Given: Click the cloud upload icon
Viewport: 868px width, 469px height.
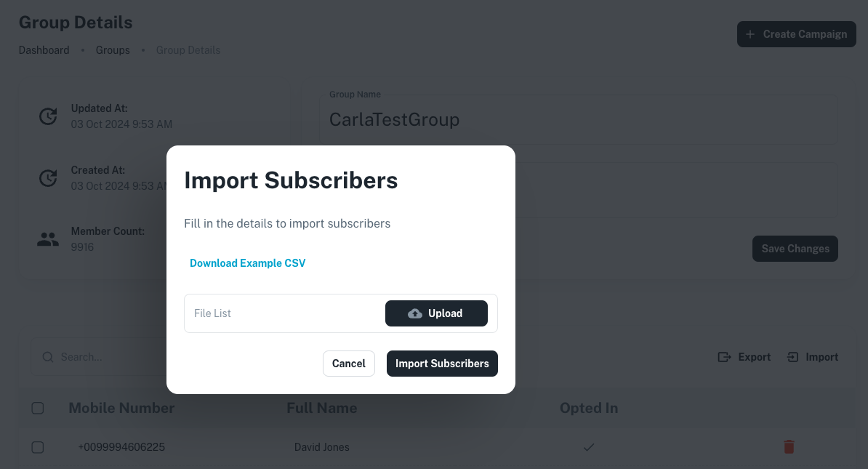Looking at the screenshot, I should [x=415, y=313].
